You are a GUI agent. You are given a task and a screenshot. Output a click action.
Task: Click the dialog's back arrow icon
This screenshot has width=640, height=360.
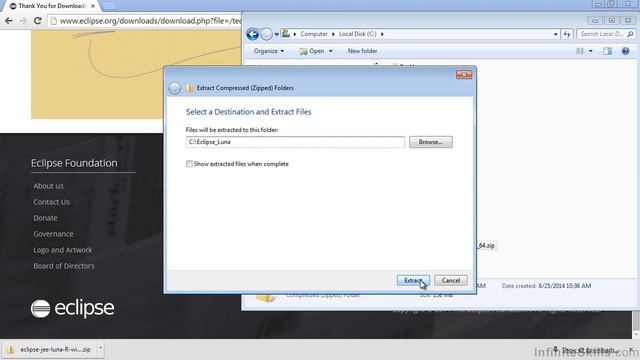tap(175, 88)
